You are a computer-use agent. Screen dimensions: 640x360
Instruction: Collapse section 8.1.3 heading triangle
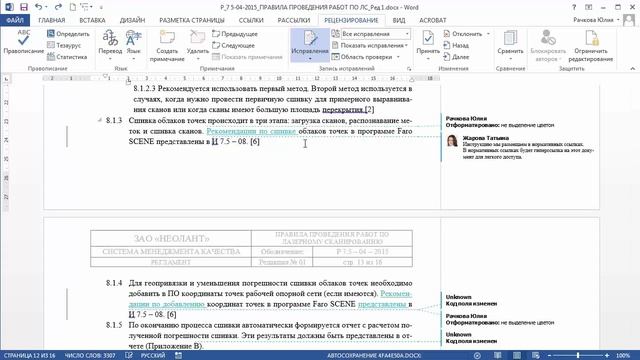pos(100,120)
